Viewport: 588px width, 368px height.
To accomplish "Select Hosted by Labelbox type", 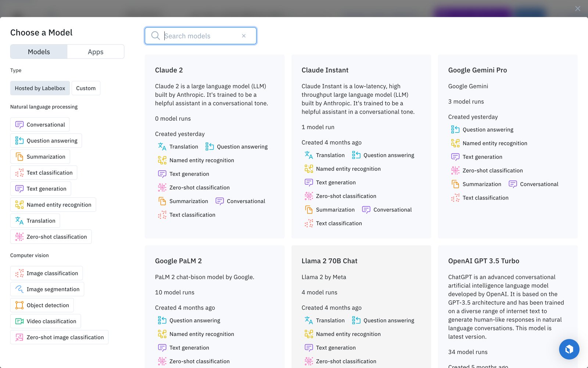I will pos(40,88).
